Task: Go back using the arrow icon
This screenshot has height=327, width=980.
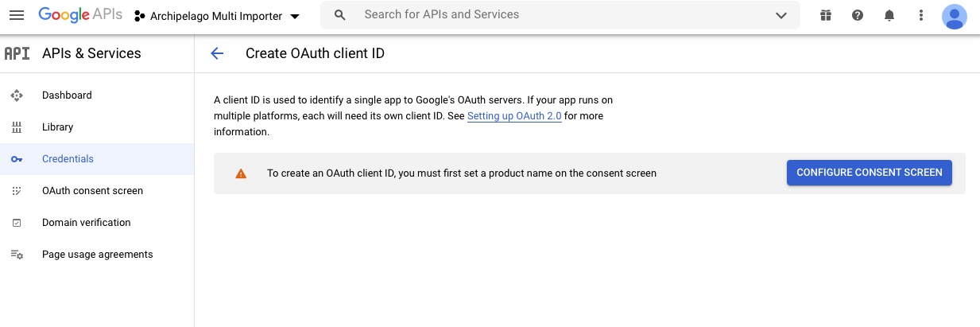Action: (x=217, y=53)
